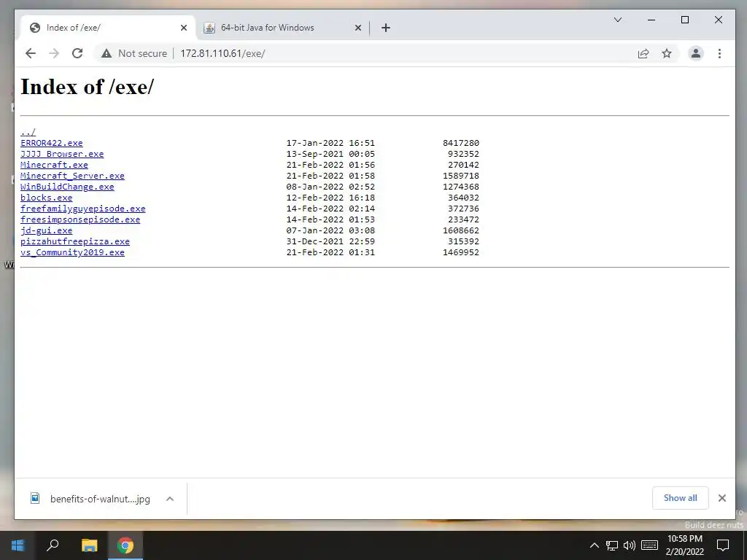Select the date 17-Jan-2022 16:51

coord(330,143)
